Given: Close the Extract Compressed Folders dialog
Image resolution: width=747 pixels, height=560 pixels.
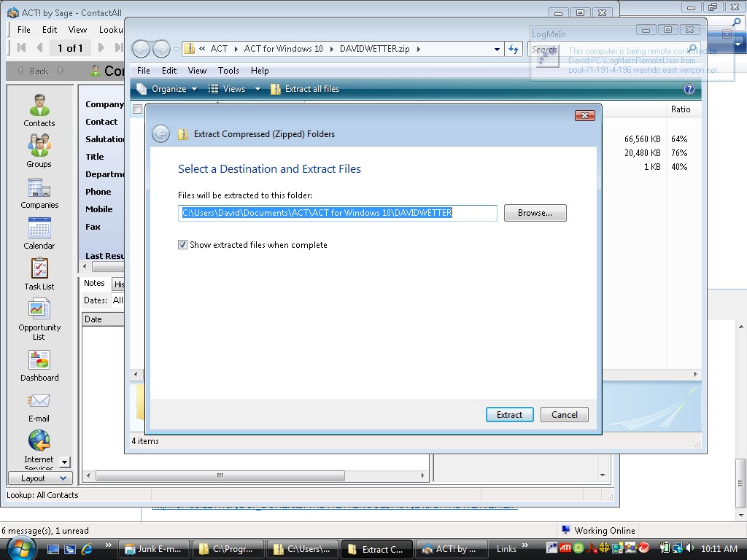Looking at the screenshot, I should tap(584, 116).
